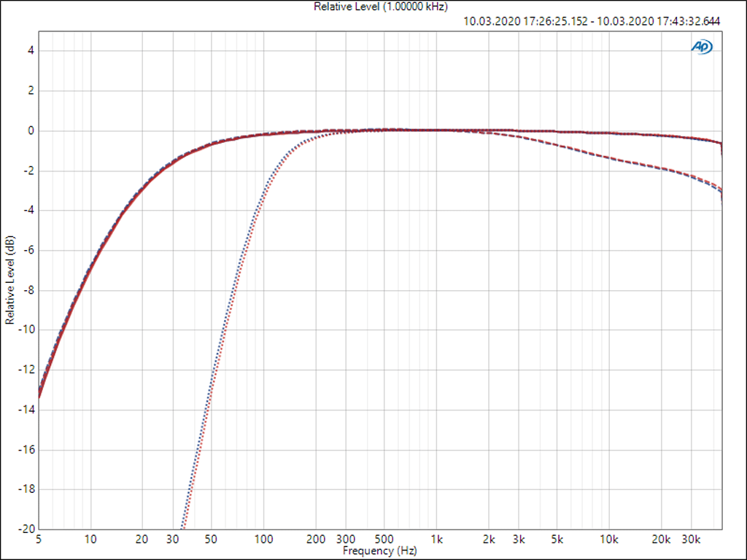Viewport: 747px width, 560px height.
Task: Click the dashed roll-off curve above the 10k mark
Action: (609, 157)
